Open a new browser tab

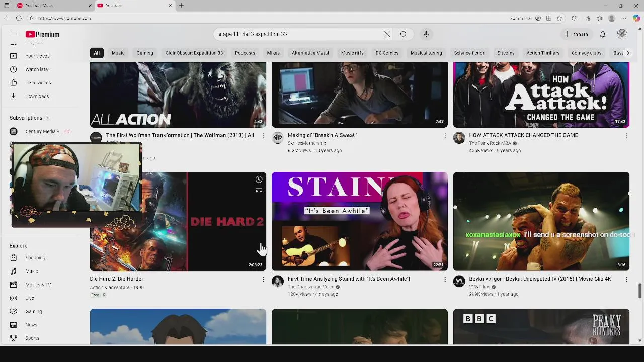(181, 6)
